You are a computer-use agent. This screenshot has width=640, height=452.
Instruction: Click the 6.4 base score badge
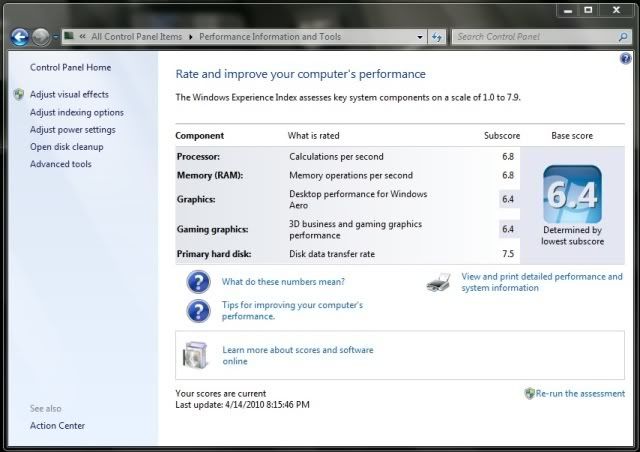(572, 194)
